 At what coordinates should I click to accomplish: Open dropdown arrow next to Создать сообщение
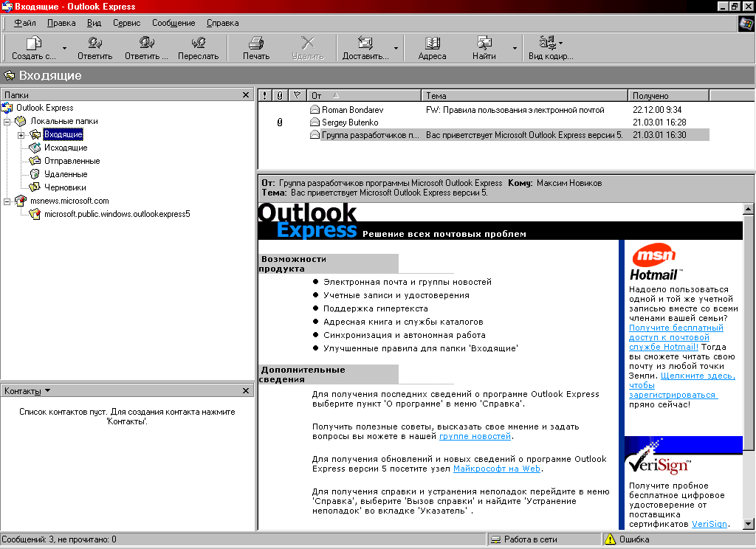pos(64,48)
